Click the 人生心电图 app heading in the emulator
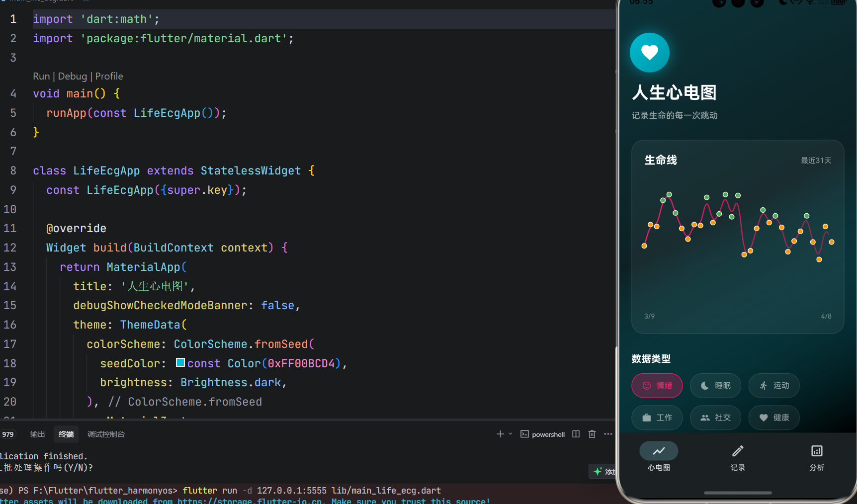This screenshot has height=504, width=857. [674, 92]
